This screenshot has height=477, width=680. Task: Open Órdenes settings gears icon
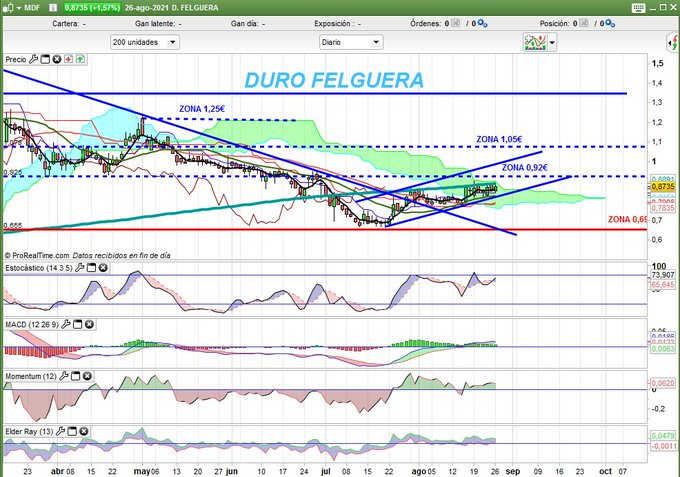point(482,23)
